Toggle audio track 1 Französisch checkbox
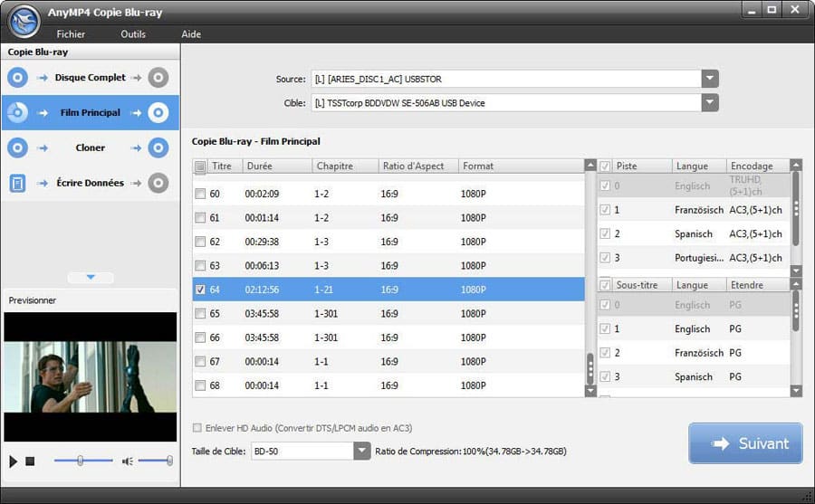The height and width of the screenshot is (504, 815). [x=604, y=210]
